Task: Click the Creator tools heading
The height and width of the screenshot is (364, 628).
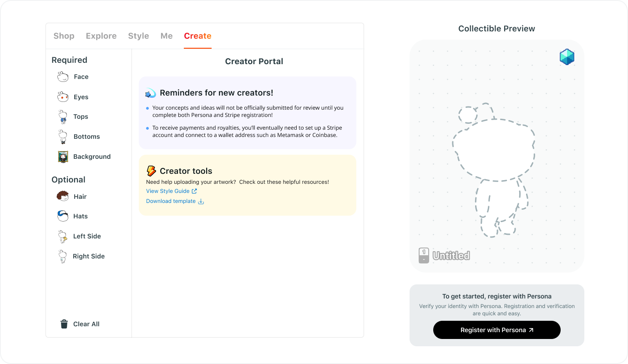Action: (x=186, y=171)
